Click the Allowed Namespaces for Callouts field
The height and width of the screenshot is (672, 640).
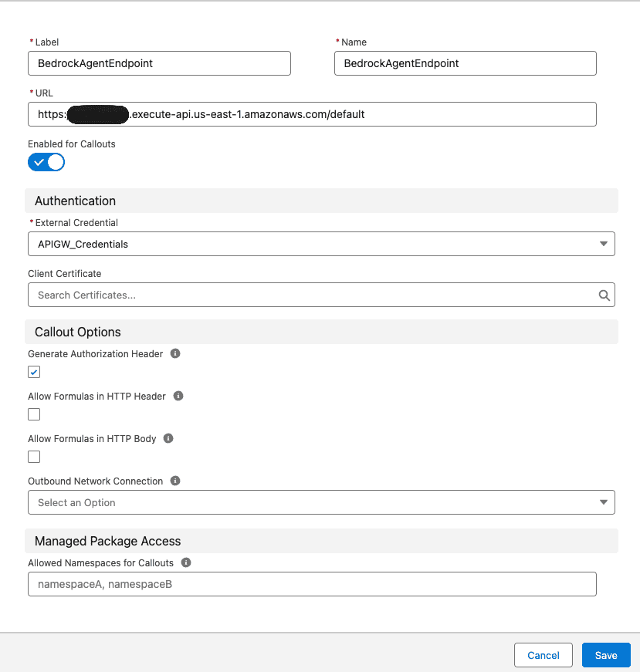(x=312, y=584)
